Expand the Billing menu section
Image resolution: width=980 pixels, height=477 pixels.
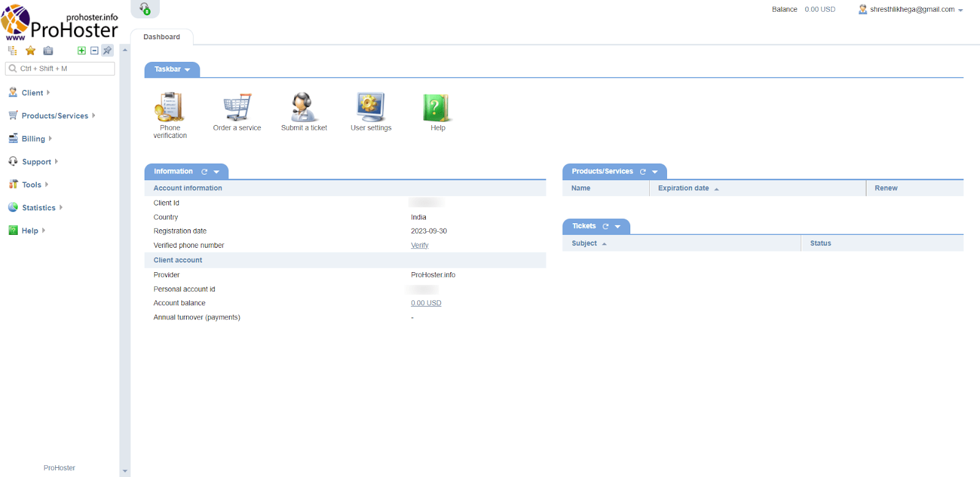tap(33, 139)
